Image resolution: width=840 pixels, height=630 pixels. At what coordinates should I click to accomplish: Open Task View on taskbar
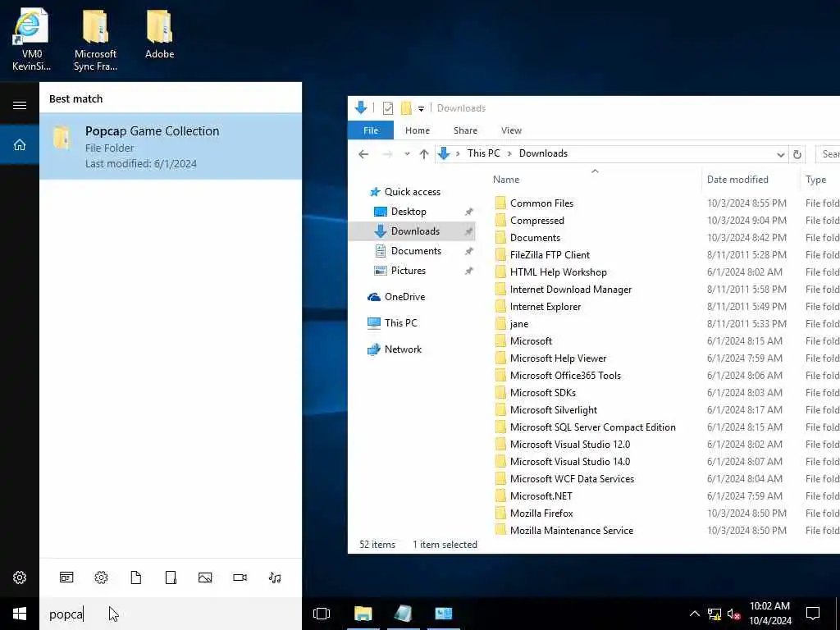[x=322, y=614]
